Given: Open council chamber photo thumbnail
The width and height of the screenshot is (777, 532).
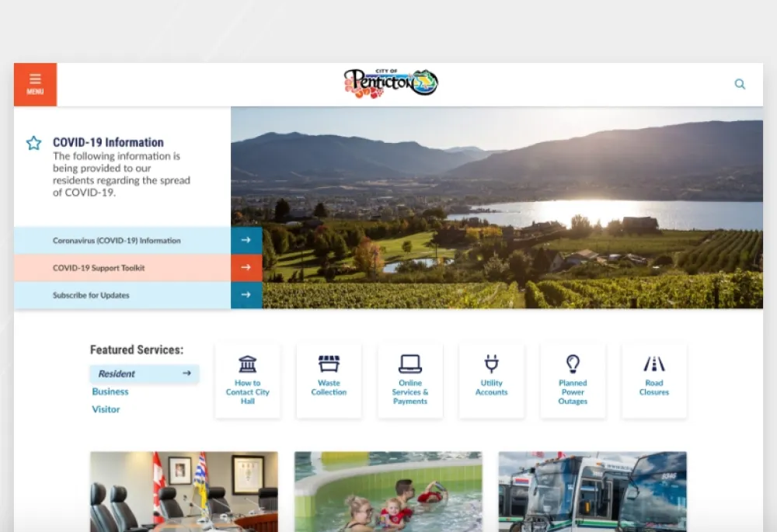Looking at the screenshot, I should tap(184, 492).
